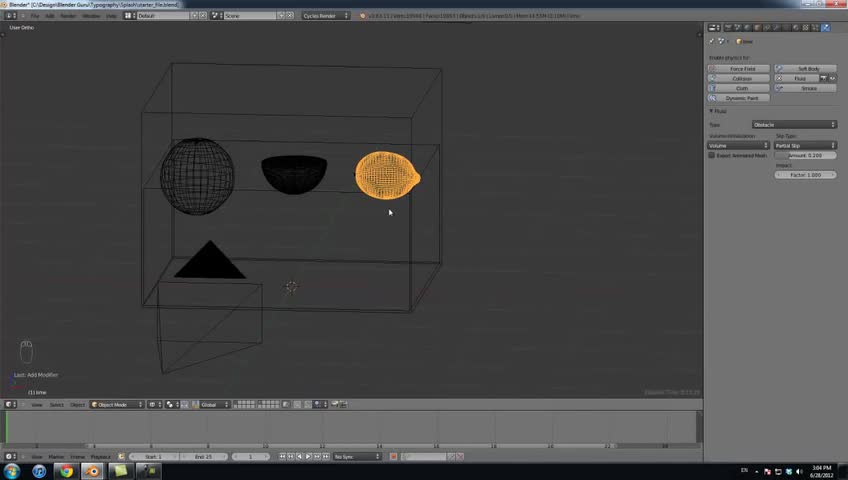Open Blender from the Windows taskbar
Viewport: 848px width, 480px height.
pyautogui.click(x=93, y=471)
